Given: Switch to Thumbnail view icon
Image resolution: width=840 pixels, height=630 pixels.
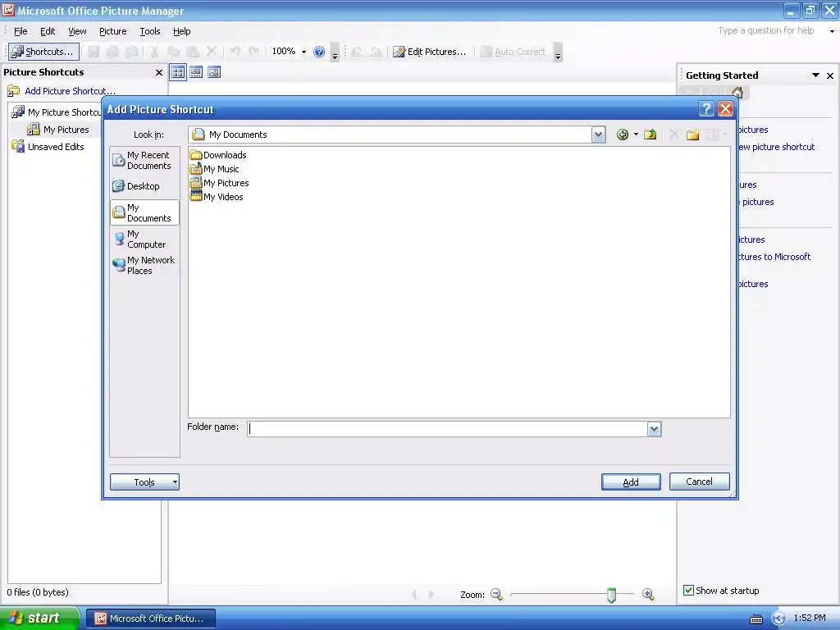Looking at the screenshot, I should pos(178,72).
